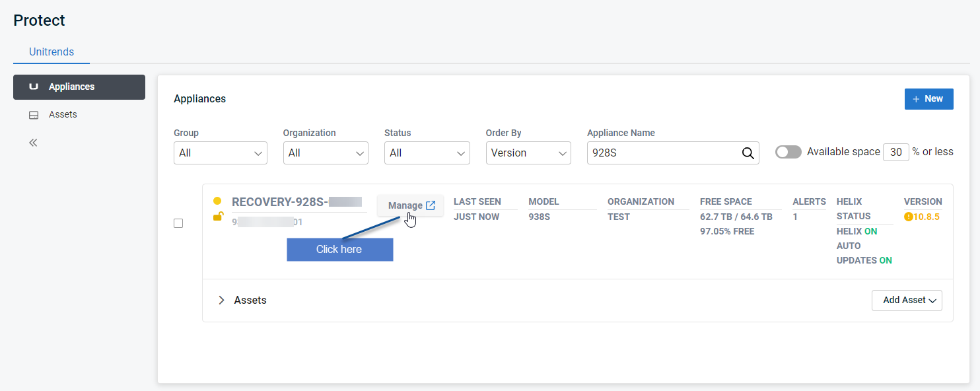The image size is (980, 391).
Task: Click the 97.05% FREE value
Action: coord(727,231)
